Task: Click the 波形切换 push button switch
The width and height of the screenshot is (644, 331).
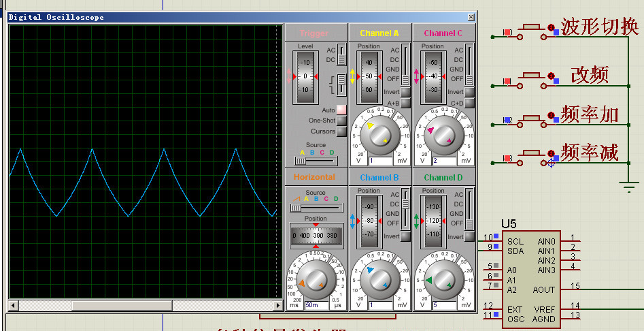Action: click(x=533, y=31)
